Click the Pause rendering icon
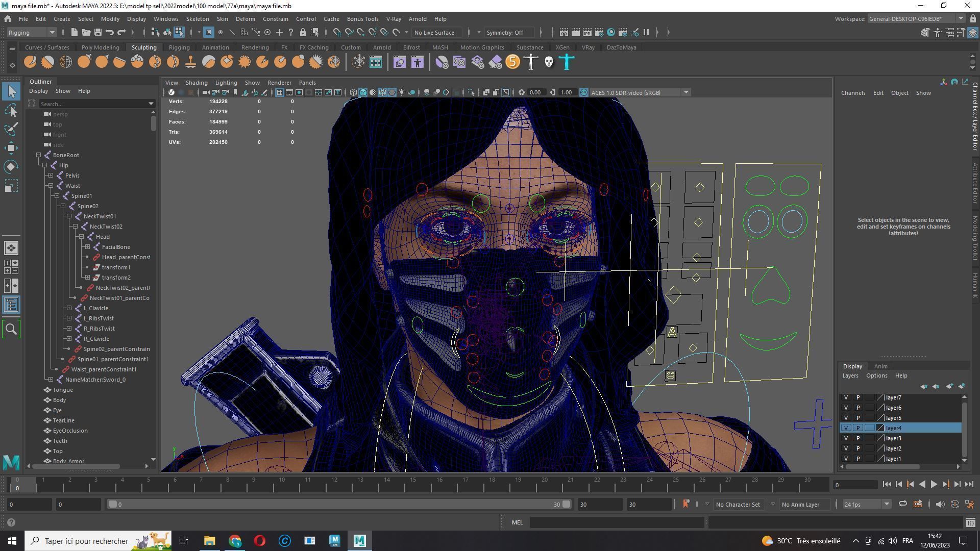This screenshot has height=551, width=980. 646,32
